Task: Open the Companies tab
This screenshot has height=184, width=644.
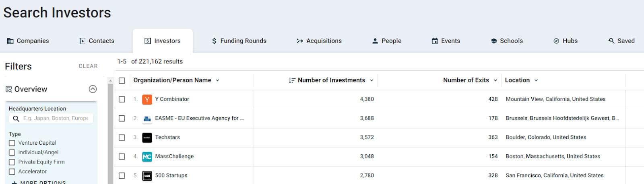Action: coord(28,41)
